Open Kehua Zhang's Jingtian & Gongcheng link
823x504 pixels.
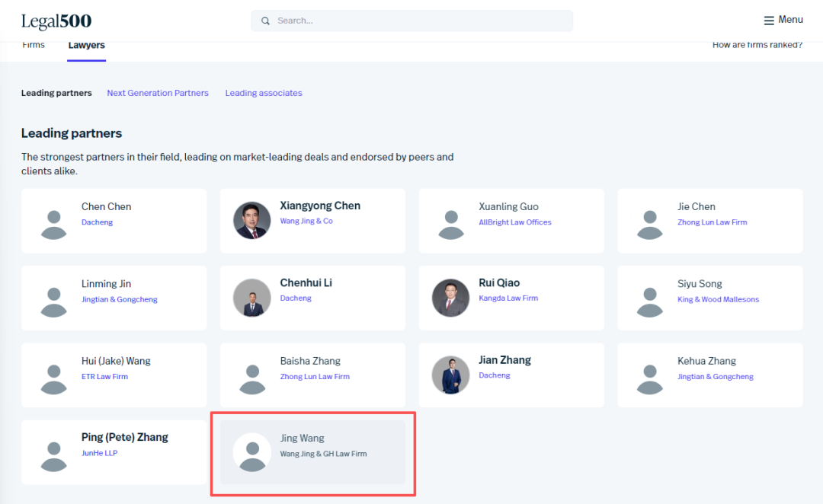coord(716,377)
